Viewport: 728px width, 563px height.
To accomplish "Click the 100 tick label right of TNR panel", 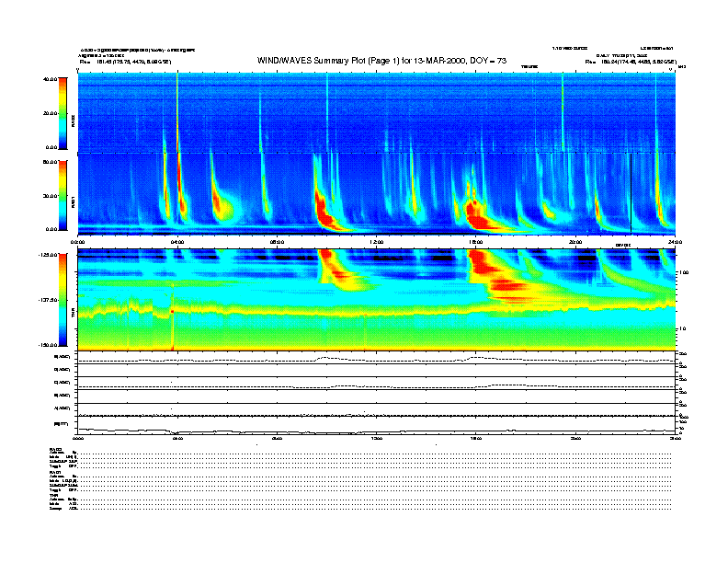I will pos(684,272).
